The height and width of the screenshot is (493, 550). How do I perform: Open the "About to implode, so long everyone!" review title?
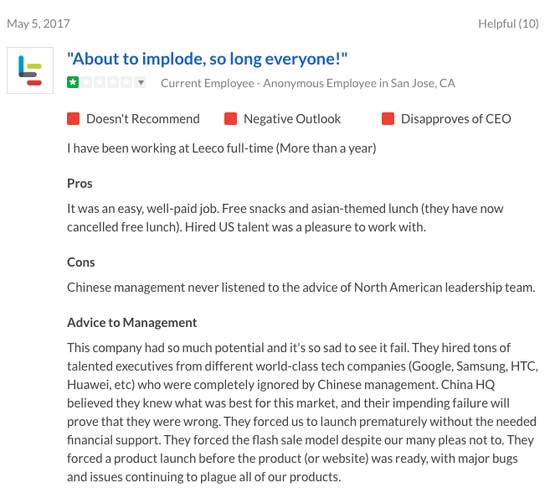point(207,59)
